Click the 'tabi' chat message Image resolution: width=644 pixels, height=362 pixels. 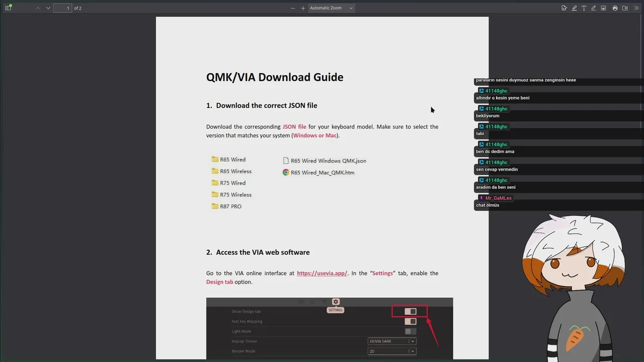coord(480,134)
